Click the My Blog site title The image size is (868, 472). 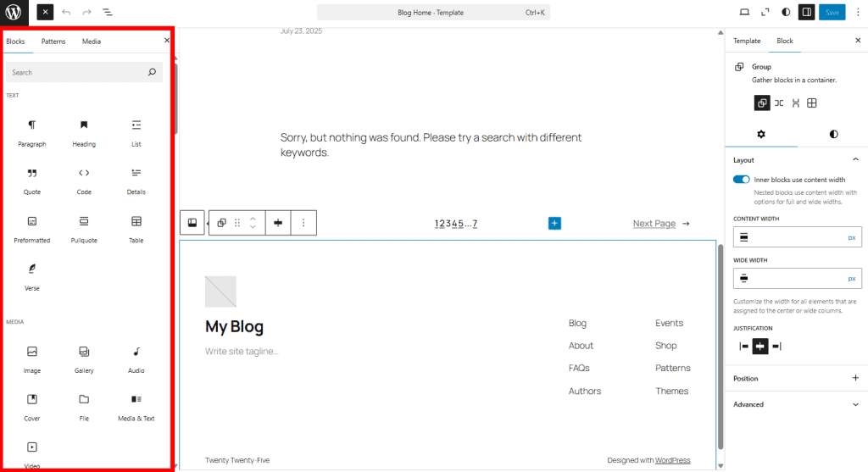[x=234, y=326]
